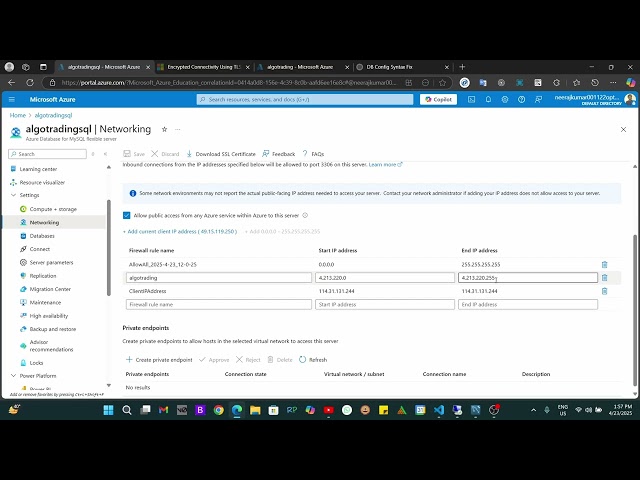The image size is (640, 480).
Task: Edit start IP field 4.213.220.0
Action: click(x=385, y=278)
